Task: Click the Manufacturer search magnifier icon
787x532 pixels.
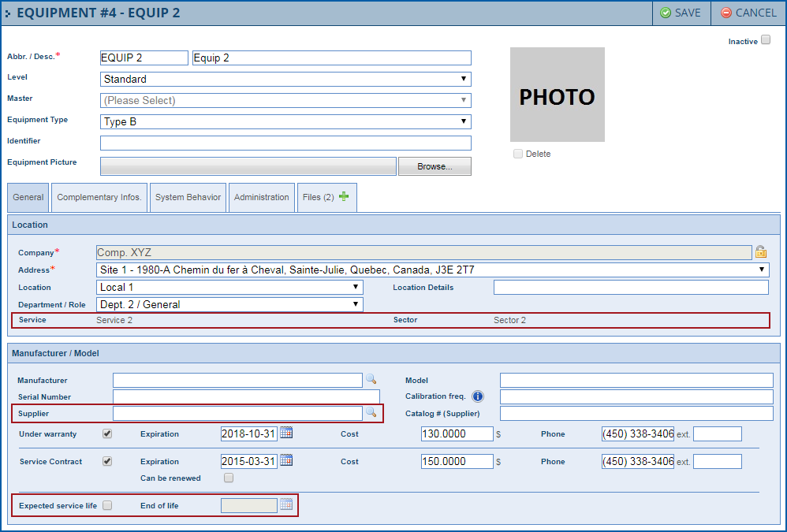Action: pyautogui.click(x=371, y=380)
